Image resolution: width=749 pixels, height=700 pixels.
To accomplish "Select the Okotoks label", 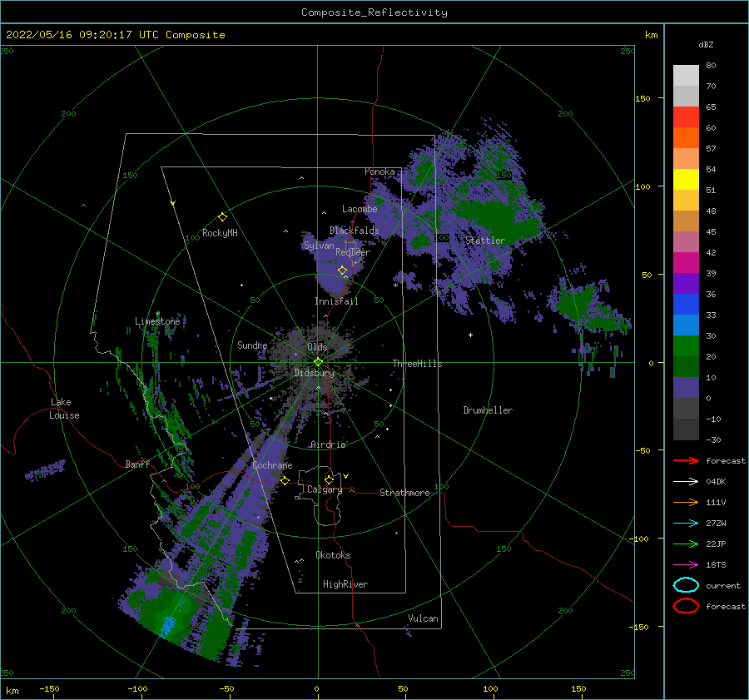I will 333,555.
